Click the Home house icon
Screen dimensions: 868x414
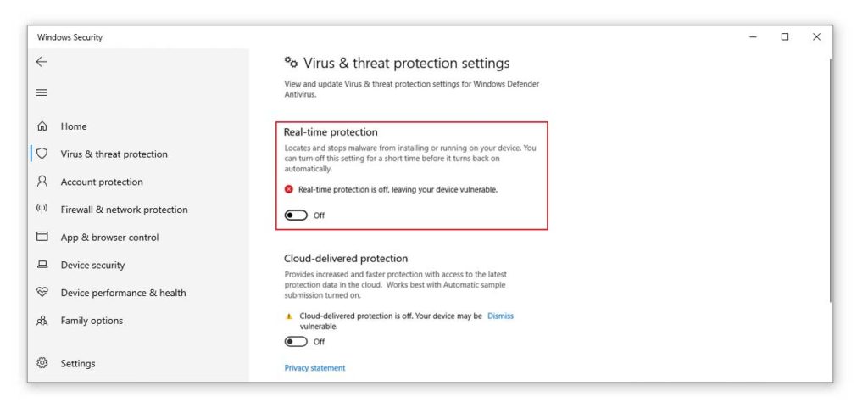click(42, 126)
